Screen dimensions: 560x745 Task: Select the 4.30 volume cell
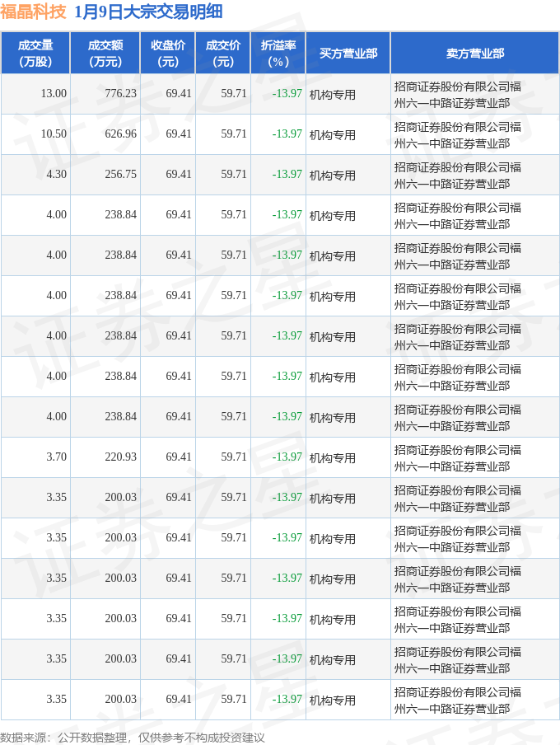pos(56,174)
